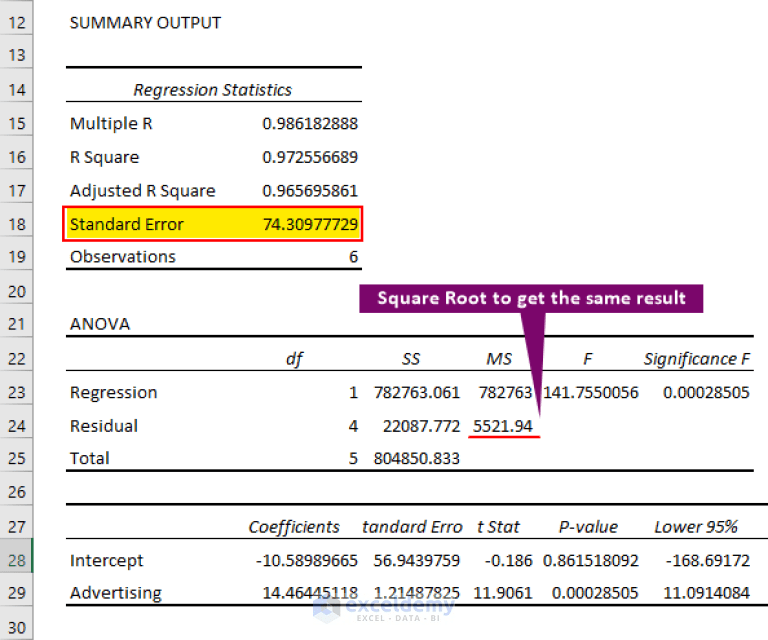Select Residual MS value 5521.94
Image resolution: width=768 pixels, height=640 pixels.
click(x=503, y=426)
